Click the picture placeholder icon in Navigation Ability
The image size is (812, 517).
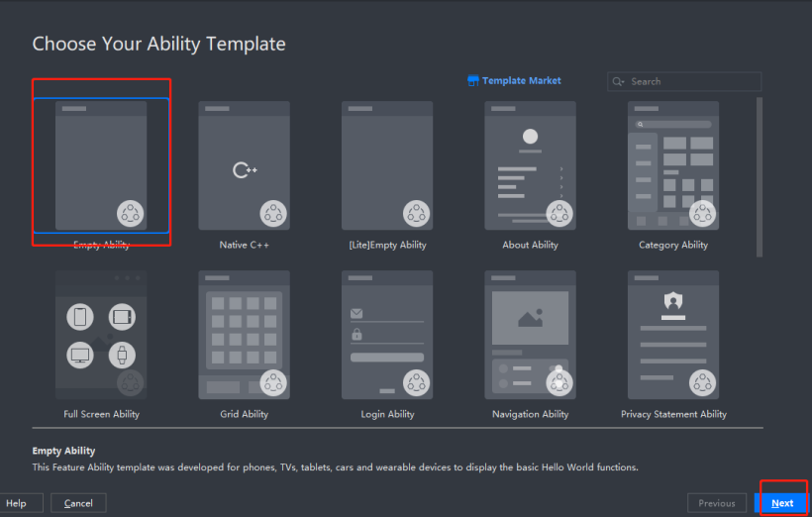(531, 318)
